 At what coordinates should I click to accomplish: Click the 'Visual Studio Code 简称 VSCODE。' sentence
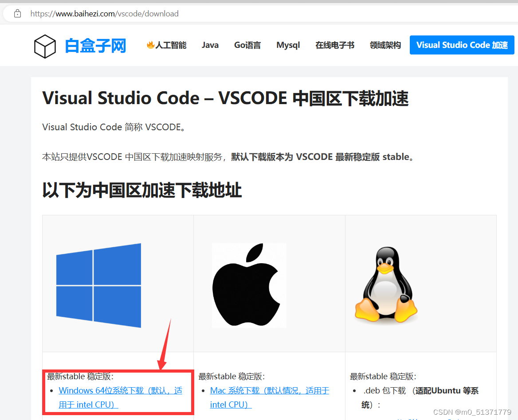[114, 127]
